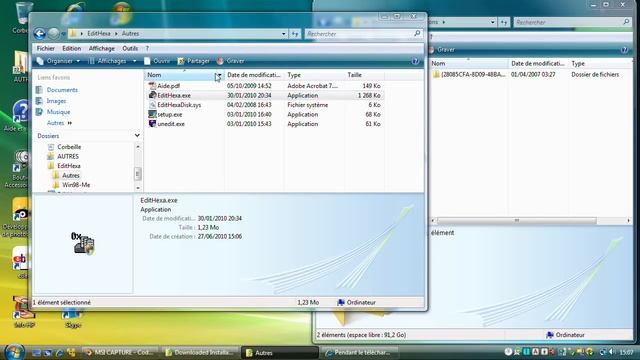Open the Affichage menu

102,48
